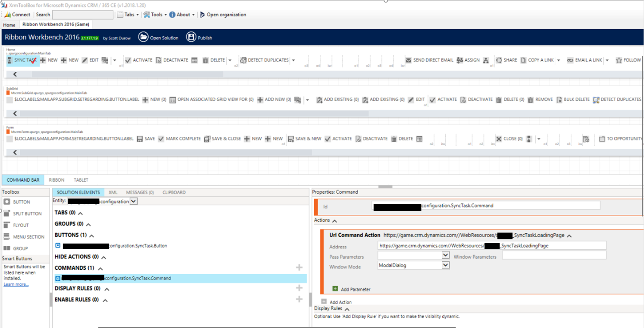Viewport: 644px width, 328px height.
Task: Pick the FLYOUT item in the Toolbox
Action: [x=16, y=225]
